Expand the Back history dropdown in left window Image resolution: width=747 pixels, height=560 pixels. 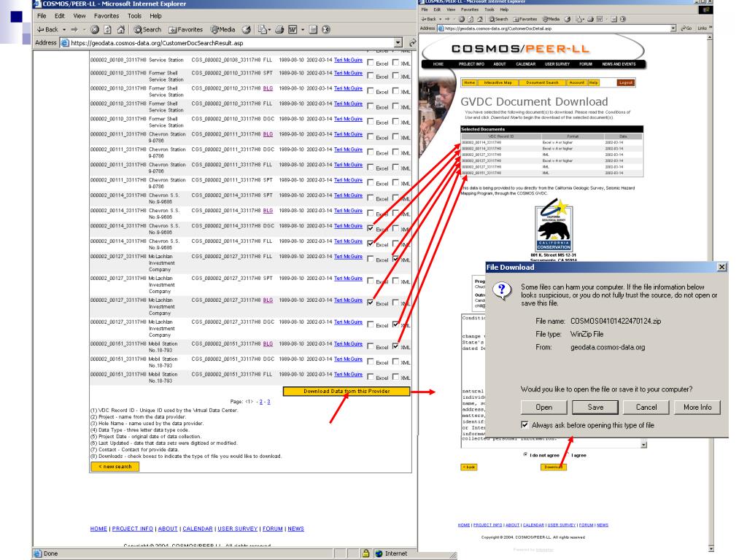coord(64,29)
